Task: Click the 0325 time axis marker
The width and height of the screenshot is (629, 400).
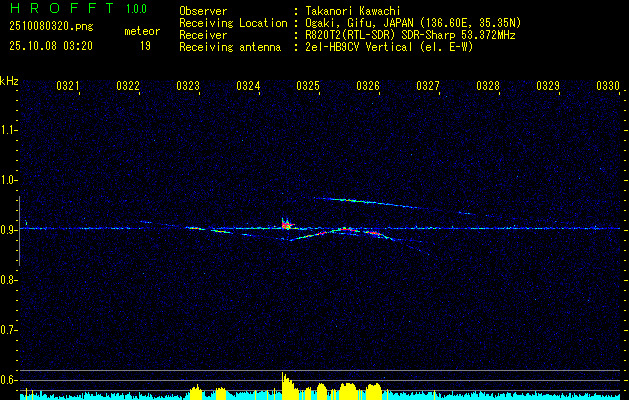Action: tap(308, 86)
